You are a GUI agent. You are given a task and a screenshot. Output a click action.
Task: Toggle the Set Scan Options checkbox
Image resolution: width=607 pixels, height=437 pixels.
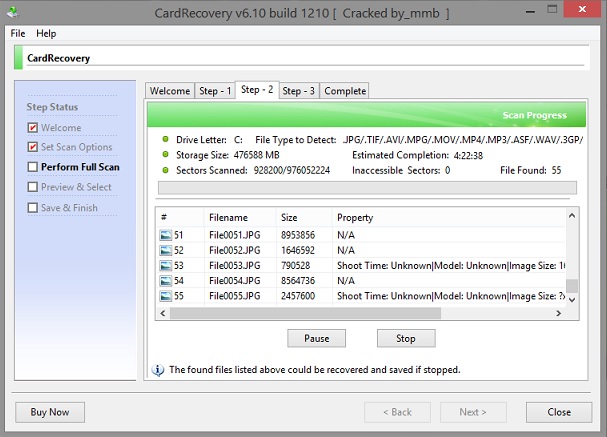click(x=33, y=147)
